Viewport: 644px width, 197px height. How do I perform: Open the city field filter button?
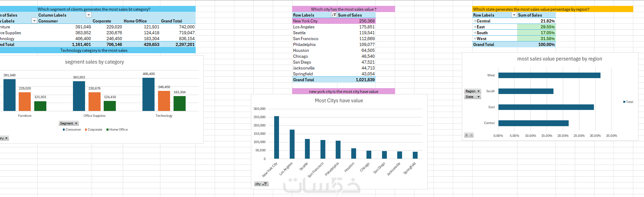(x=261, y=184)
